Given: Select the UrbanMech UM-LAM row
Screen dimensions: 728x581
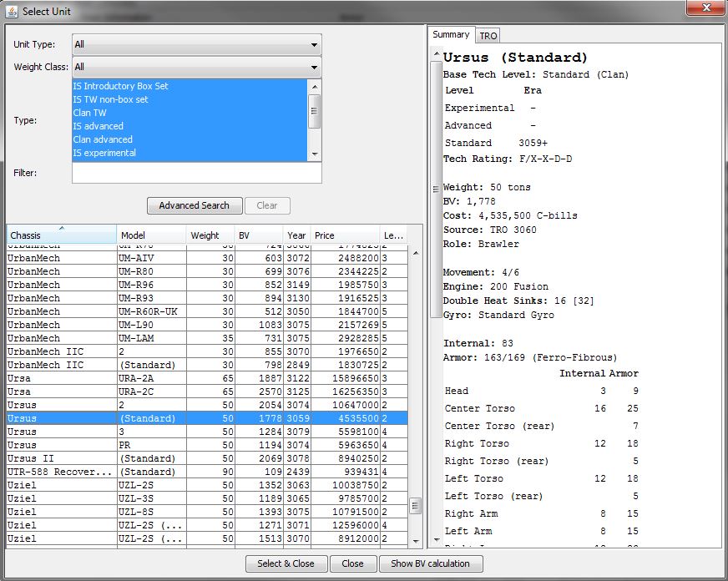Looking at the screenshot, I should (x=207, y=338).
